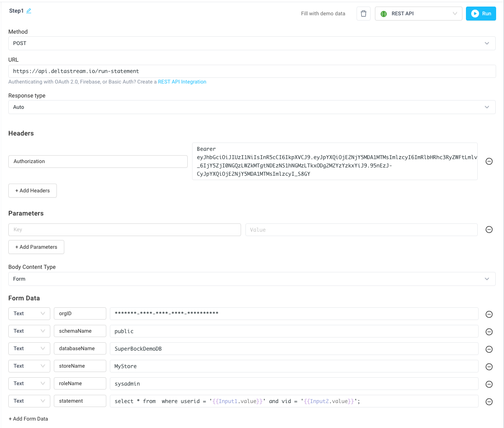504x428 pixels.
Task: Click the masked orgID value field
Action: pos(294,313)
